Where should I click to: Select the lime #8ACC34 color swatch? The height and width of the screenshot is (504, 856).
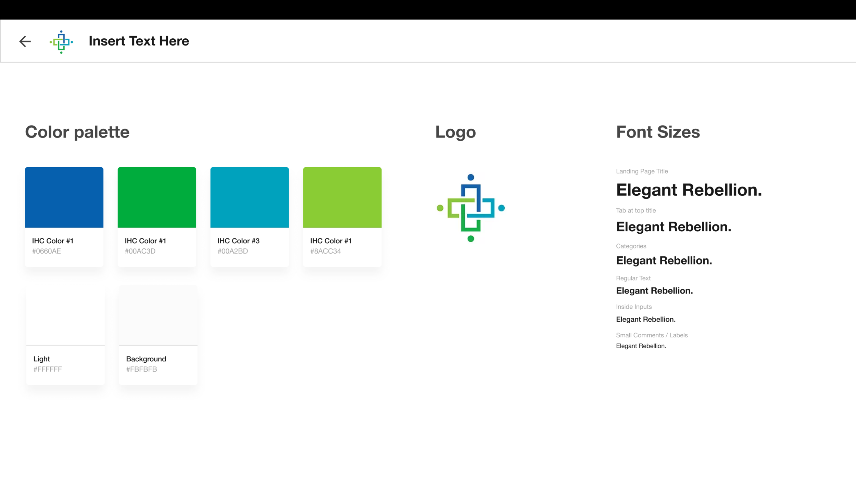click(x=342, y=197)
